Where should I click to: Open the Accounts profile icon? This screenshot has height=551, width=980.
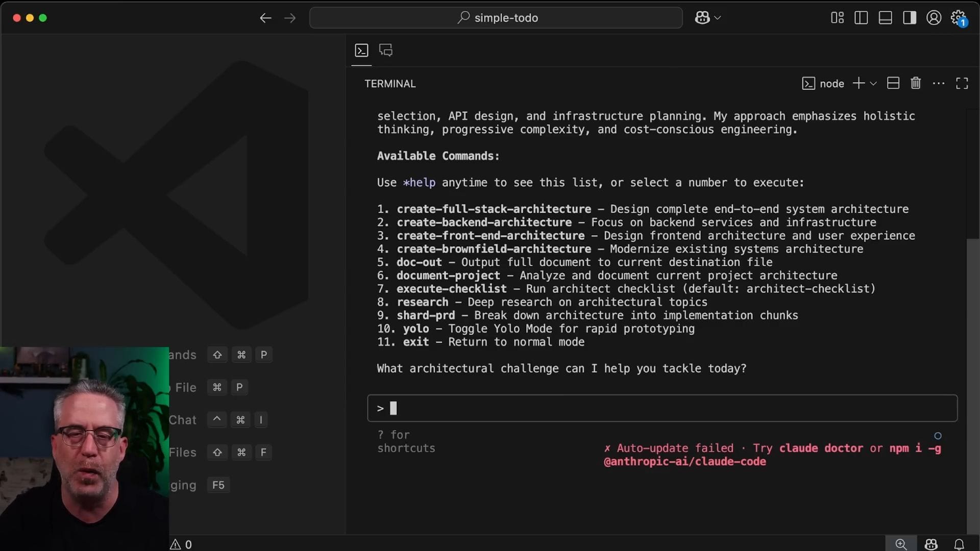tap(934, 18)
